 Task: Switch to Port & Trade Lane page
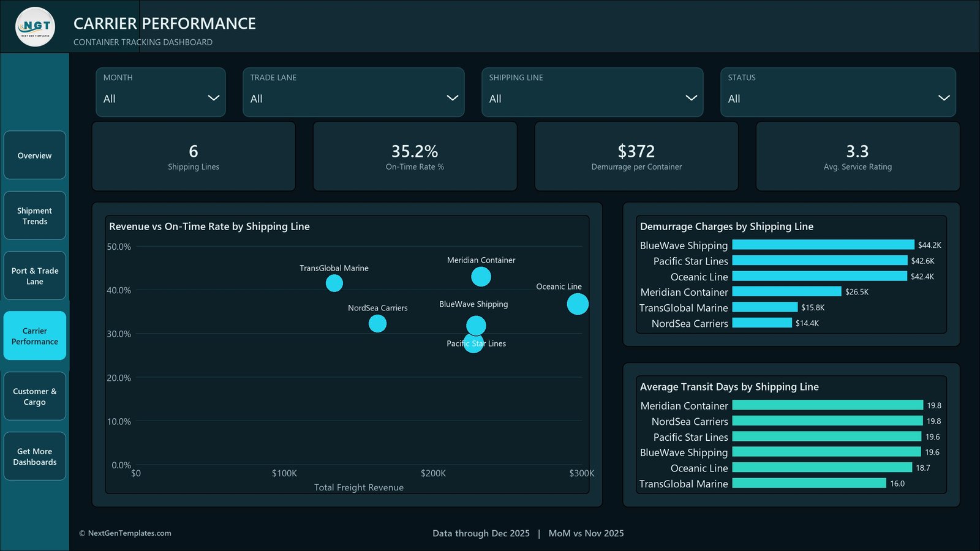35,275
